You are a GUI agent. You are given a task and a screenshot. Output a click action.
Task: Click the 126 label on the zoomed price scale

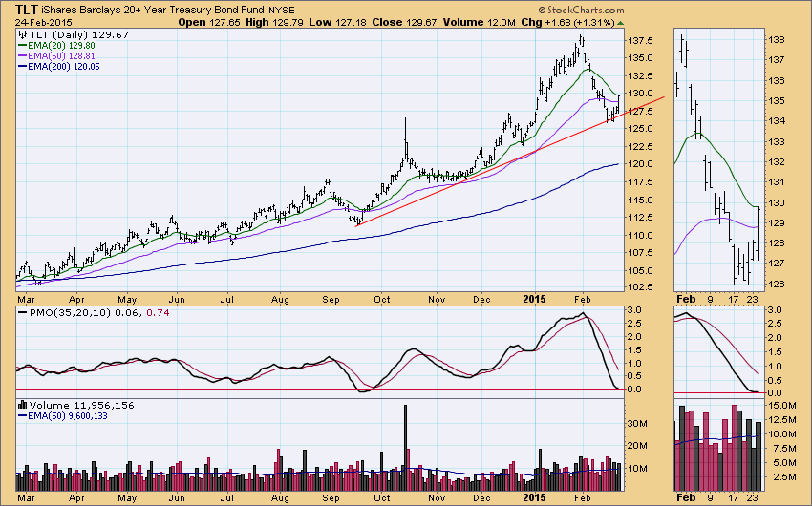(x=777, y=285)
